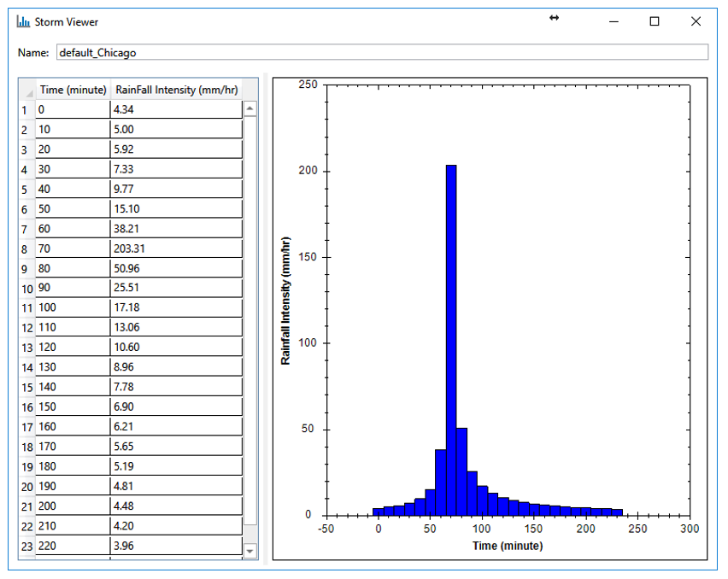Select the cell containing 38.21
The height and width of the screenshot is (579, 728).
[x=175, y=228]
